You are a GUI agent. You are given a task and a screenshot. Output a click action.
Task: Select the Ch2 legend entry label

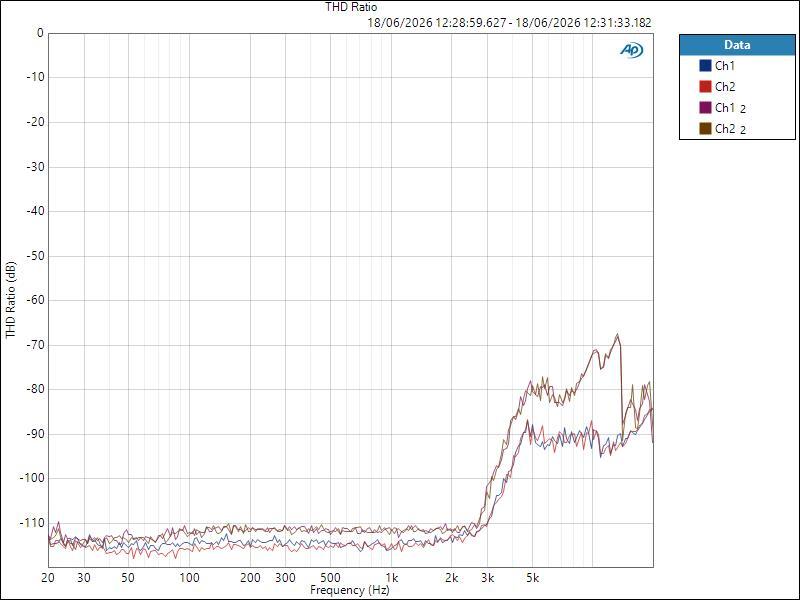point(725,87)
